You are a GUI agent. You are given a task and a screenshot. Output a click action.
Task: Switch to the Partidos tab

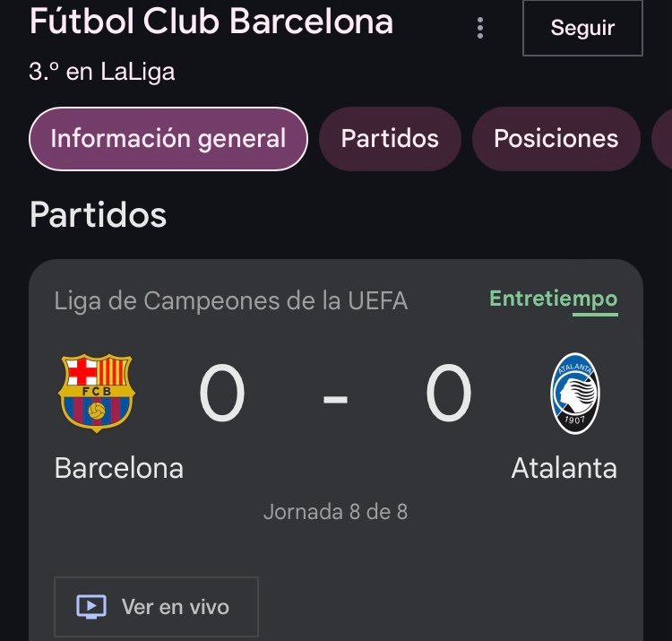click(390, 138)
